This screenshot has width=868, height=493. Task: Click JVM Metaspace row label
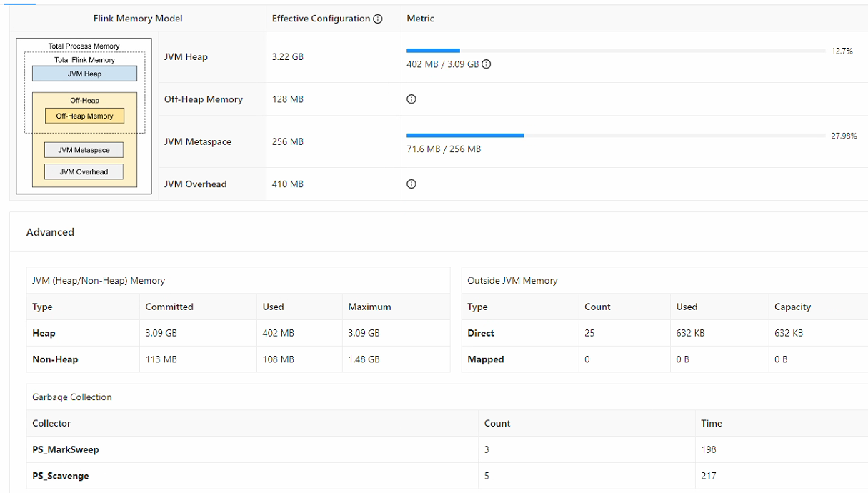click(198, 141)
